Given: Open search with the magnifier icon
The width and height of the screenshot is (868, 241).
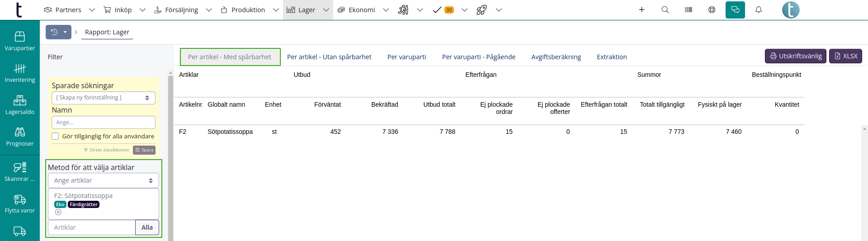Looking at the screenshot, I should pyautogui.click(x=665, y=9).
